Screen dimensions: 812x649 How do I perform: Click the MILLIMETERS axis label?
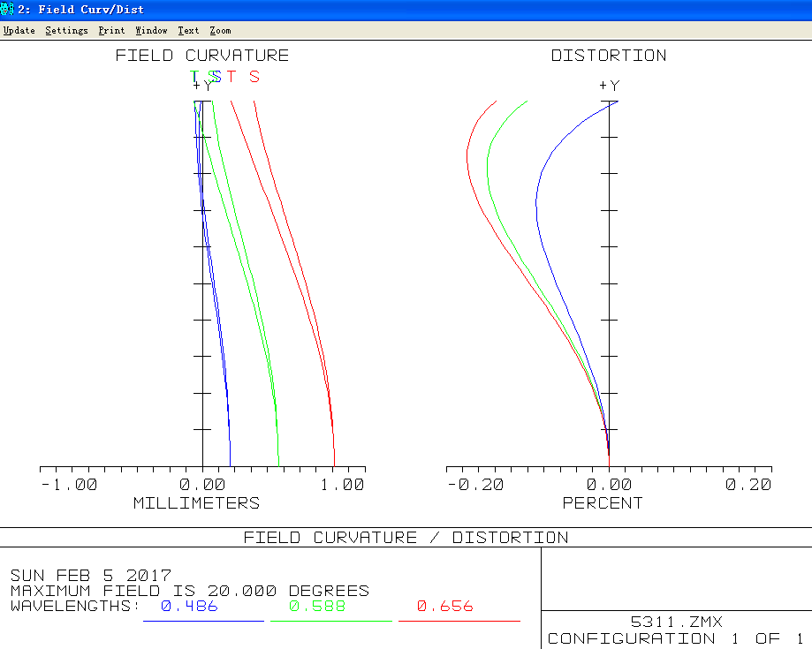[x=196, y=503]
